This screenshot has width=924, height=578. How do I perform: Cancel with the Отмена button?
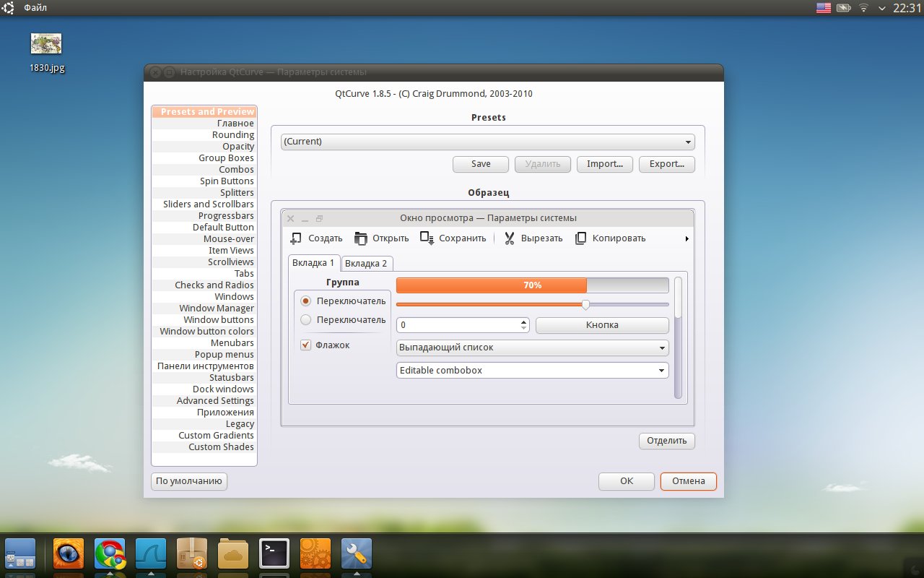[x=689, y=481]
